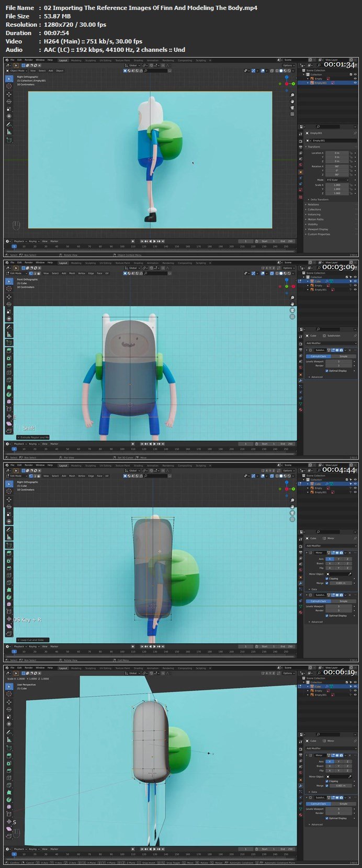Open Render menu in the 00:01:34 frame

pos(28,60)
